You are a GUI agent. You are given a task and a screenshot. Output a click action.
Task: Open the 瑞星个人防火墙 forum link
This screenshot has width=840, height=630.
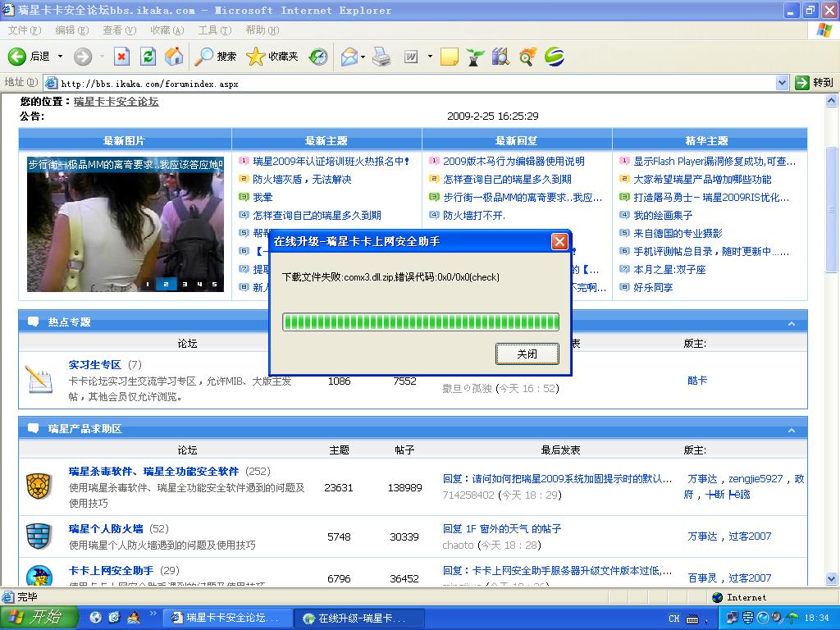[106, 529]
